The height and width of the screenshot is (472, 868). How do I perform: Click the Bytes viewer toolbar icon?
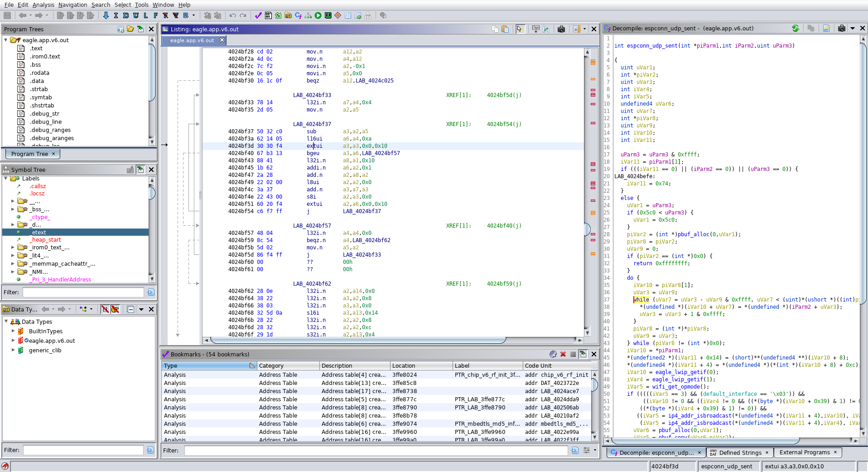click(x=268, y=15)
